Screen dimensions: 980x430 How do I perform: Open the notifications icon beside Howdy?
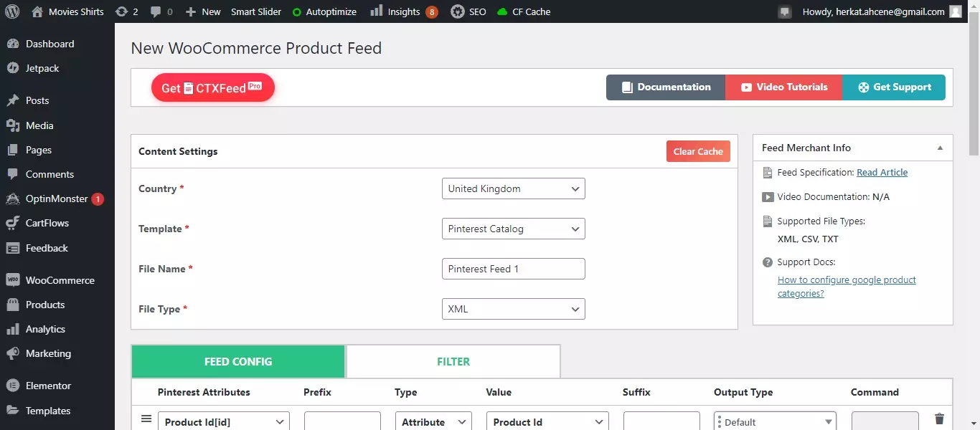785,11
